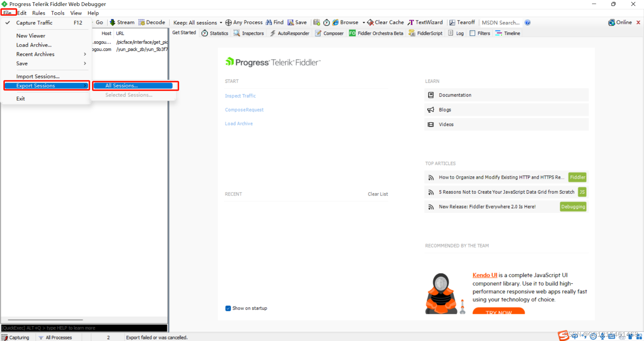The image size is (644, 341).
Task: Select Export Sessions menu entry
Action: click(x=46, y=86)
